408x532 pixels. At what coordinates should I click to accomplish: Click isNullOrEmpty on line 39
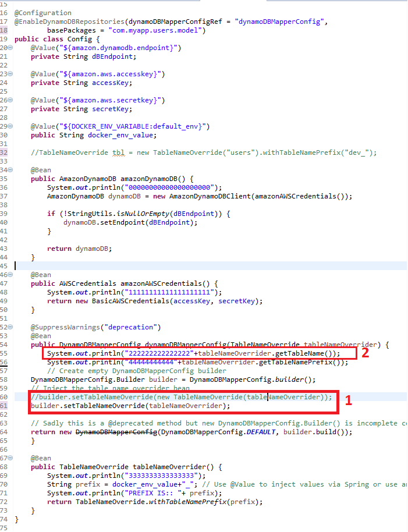pos(143,214)
